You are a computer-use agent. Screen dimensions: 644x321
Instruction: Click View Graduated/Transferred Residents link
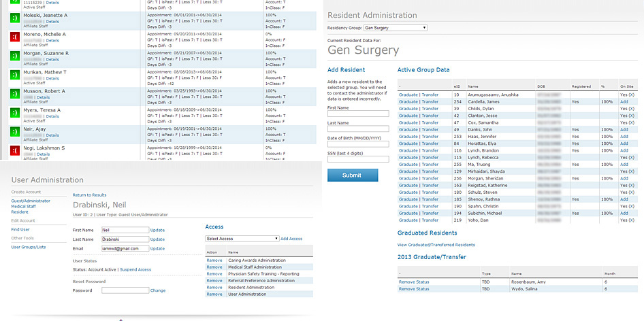coord(436,244)
